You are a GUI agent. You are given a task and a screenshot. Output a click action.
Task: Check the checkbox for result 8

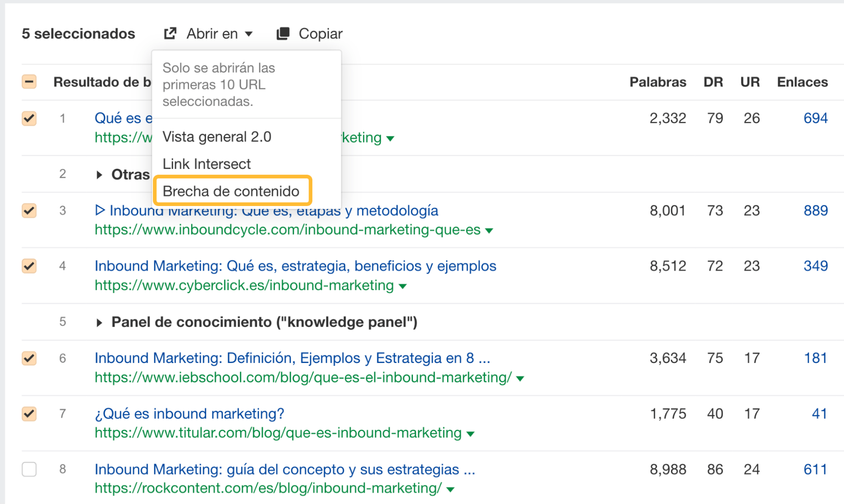point(29,469)
